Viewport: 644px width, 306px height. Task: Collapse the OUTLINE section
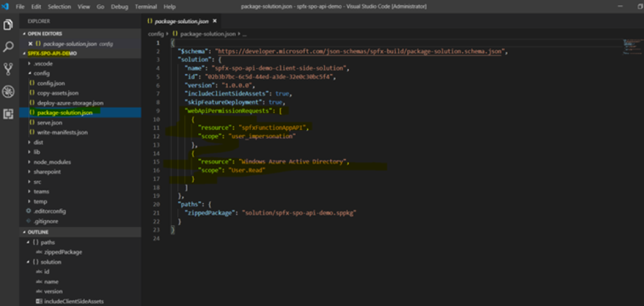(40, 232)
